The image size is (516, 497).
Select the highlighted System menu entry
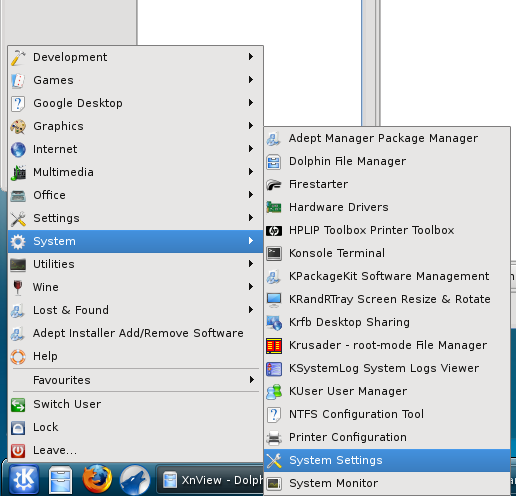click(135, 241)
